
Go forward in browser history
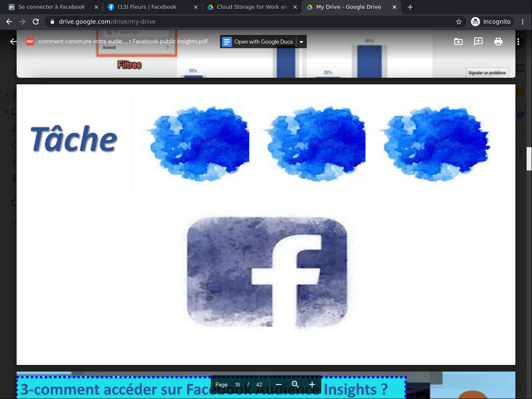(22, 22)
